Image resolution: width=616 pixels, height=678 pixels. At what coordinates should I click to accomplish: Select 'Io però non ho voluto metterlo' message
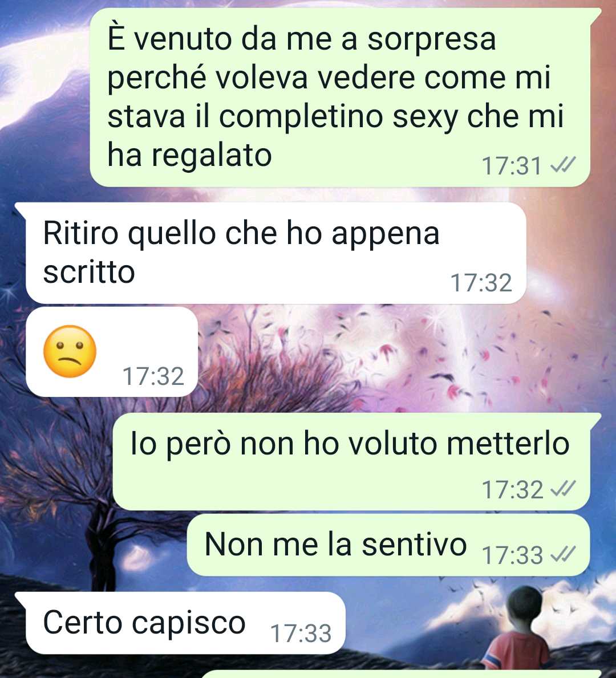352,462
